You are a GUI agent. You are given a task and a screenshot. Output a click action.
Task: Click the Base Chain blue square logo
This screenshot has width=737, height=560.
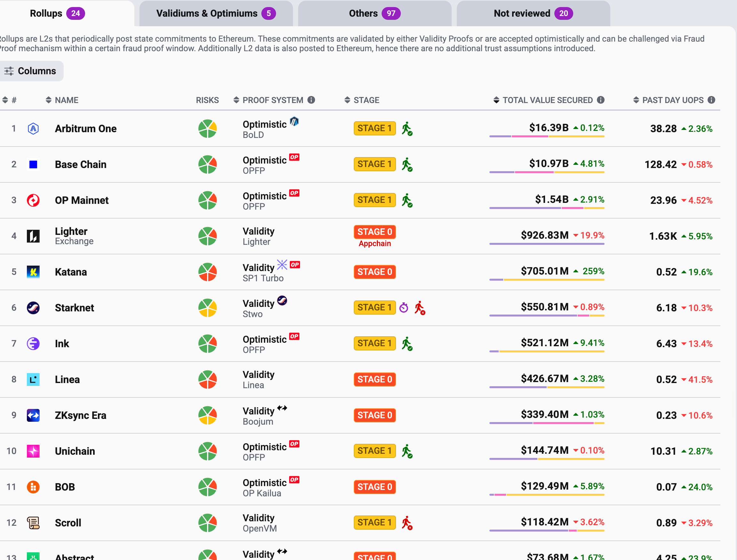(x=33, y=164)
